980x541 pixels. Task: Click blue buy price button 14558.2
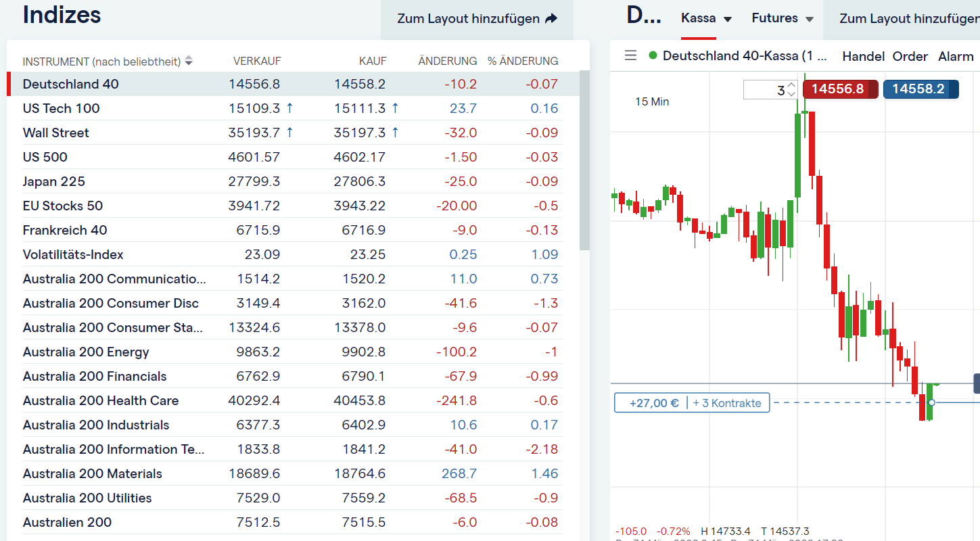[920, 89]
